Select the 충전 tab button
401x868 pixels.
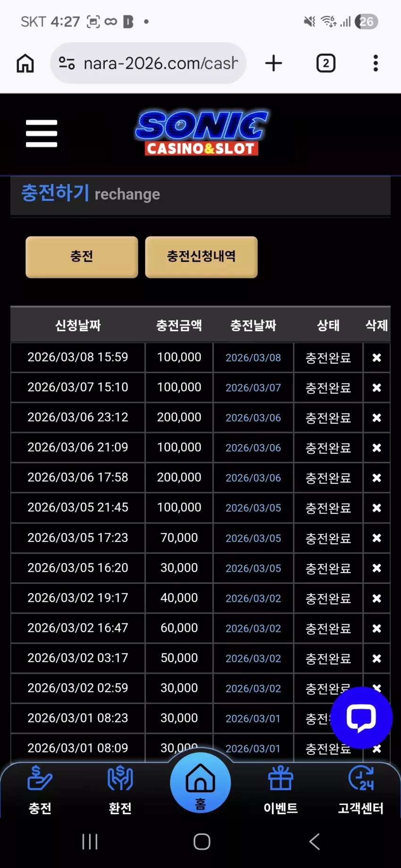click(x=82, y=257)
